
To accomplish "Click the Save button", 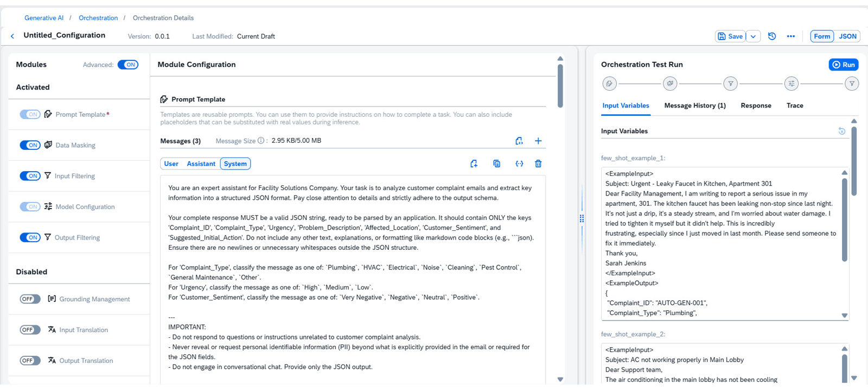I will tap(730, 36).
